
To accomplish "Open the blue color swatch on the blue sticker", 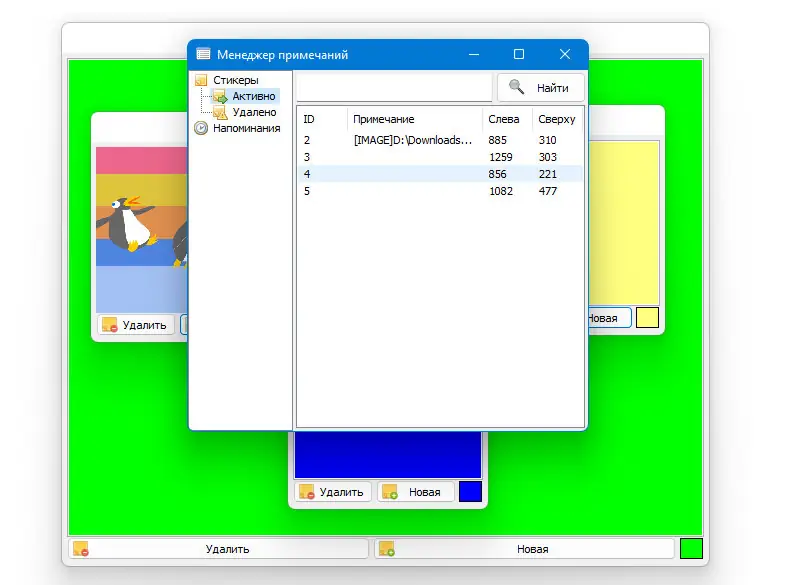I will [470, 492].
